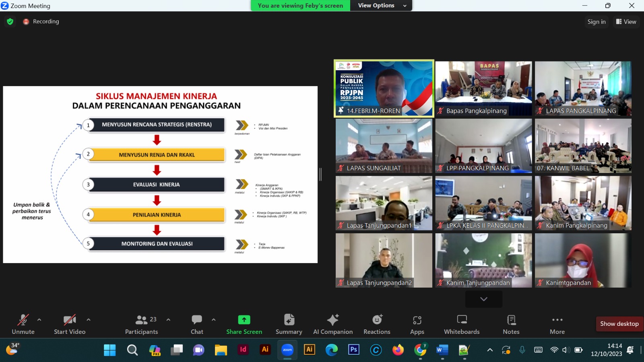The image size is (644, 362).
Task: Open the Chat panel
Action: (x=197, y=324)
